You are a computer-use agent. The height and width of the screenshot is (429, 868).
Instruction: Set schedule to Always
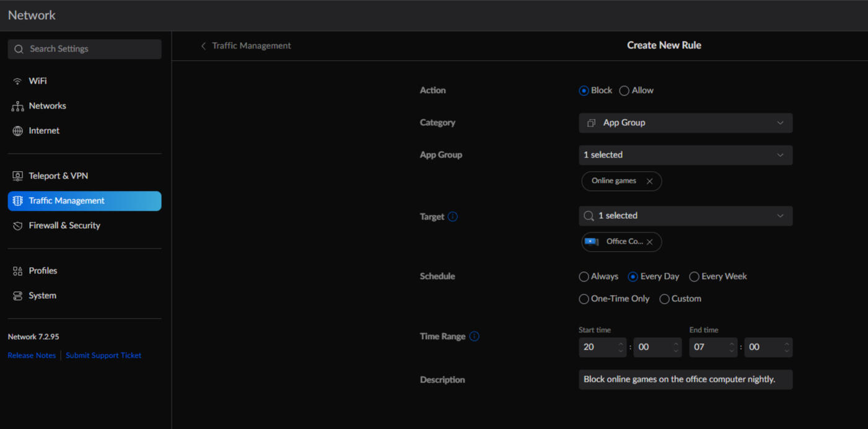pyautogui.click(x=584, y=276)
